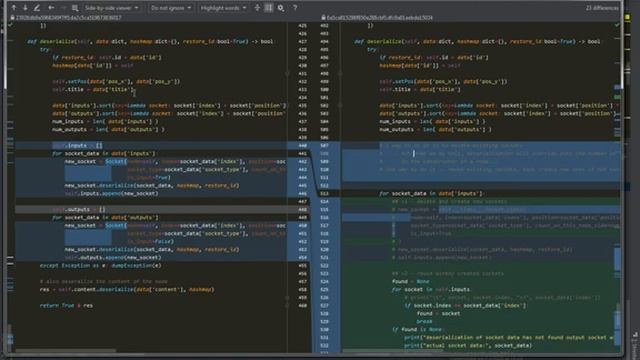Compare previous file using left arrow

51,7
